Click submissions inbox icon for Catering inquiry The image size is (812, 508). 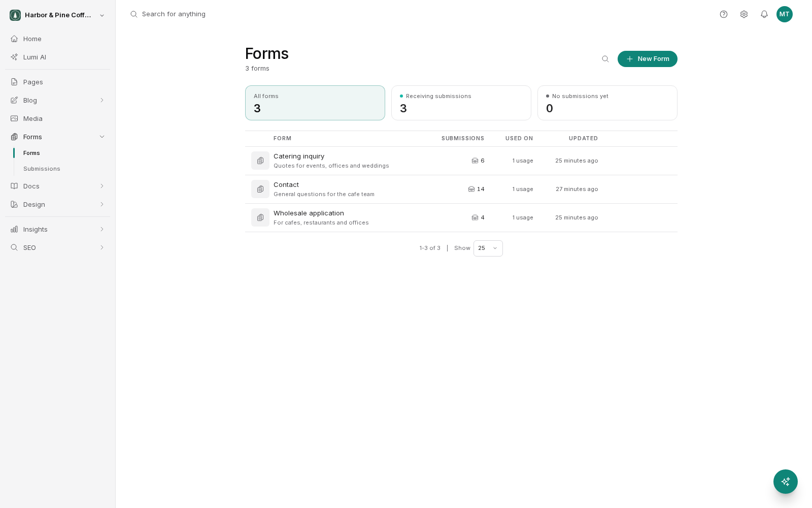tap(475, 161)
